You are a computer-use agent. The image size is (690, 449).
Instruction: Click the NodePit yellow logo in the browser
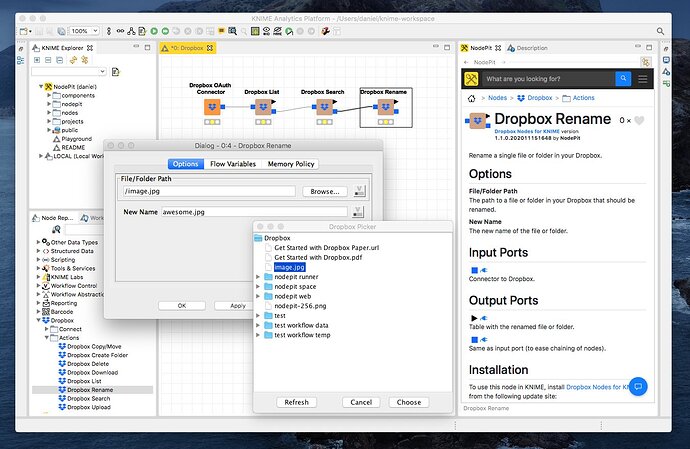click(x=471, y=79)
